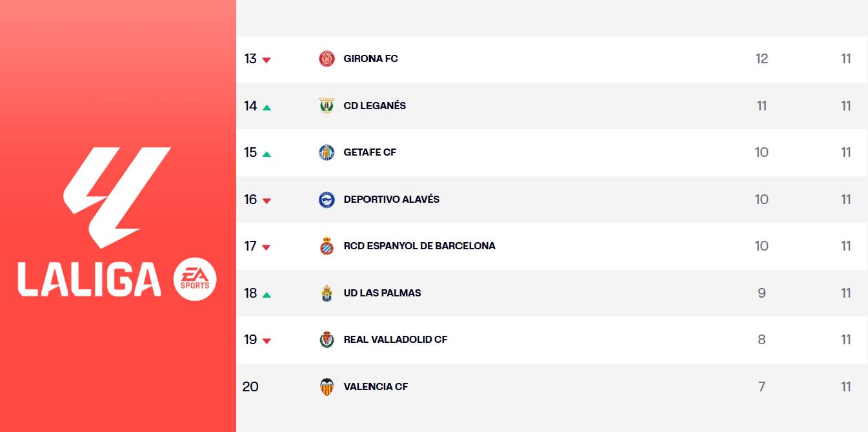
Task: Click the Deportivo Alavés club crest
Action: pyautogui.click(x=327, y=200)
